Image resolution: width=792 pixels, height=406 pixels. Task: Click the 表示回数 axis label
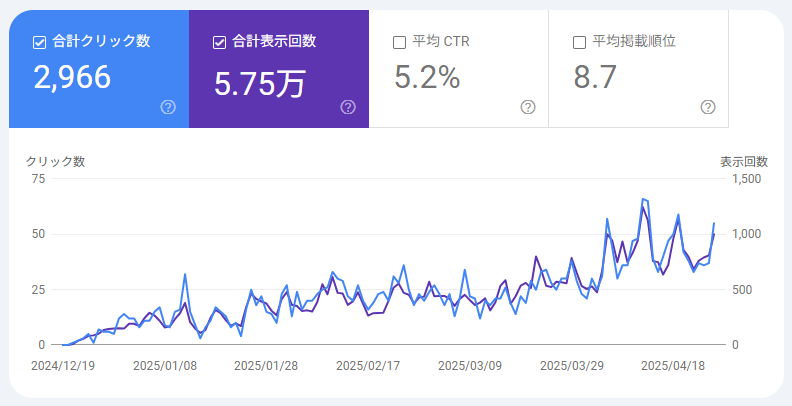(x=744, y=162)
